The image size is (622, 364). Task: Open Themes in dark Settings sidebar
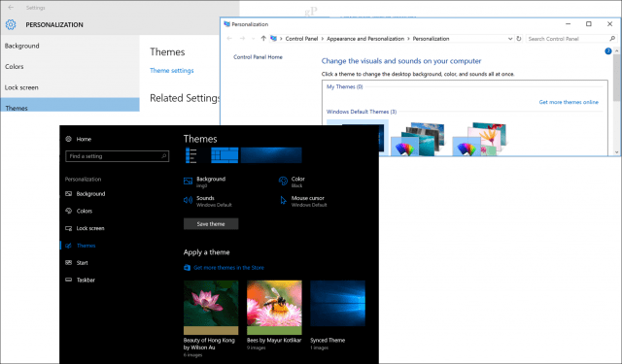point(81,246)
